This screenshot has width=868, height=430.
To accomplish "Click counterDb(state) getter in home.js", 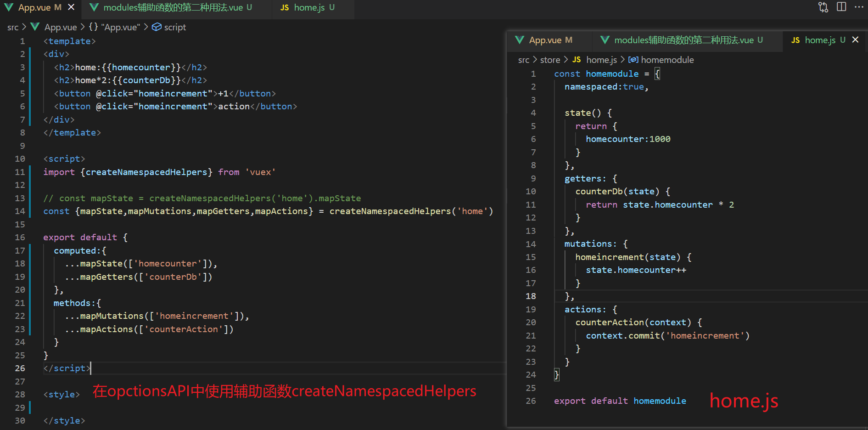I will click(617, 192).
